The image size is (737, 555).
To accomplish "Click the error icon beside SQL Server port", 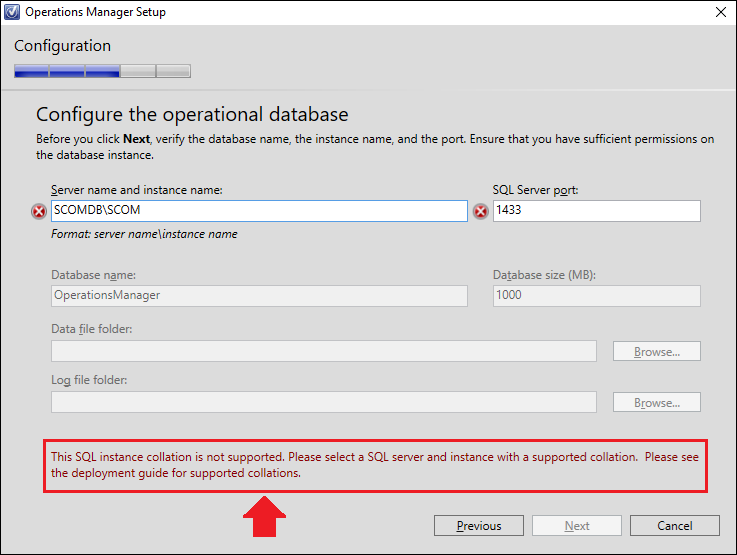I will (480, 211).
